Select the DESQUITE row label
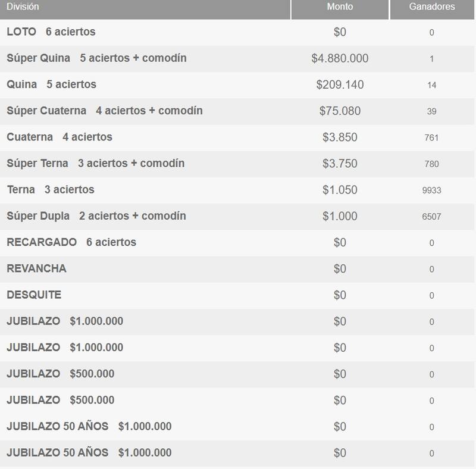 [34, 295]
